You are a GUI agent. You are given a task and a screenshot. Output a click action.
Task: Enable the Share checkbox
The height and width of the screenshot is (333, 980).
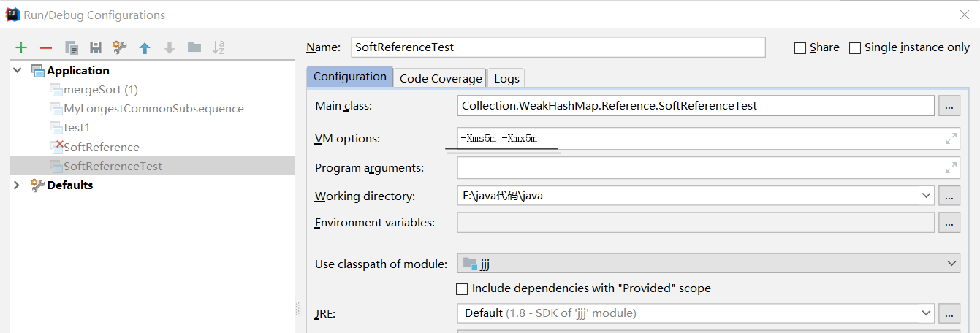[x=800, y=48]
